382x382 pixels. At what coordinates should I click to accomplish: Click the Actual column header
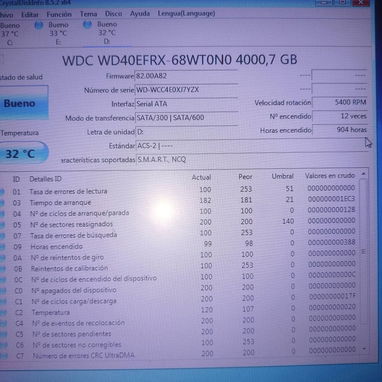pyautogui.click(x=201, y=177)
